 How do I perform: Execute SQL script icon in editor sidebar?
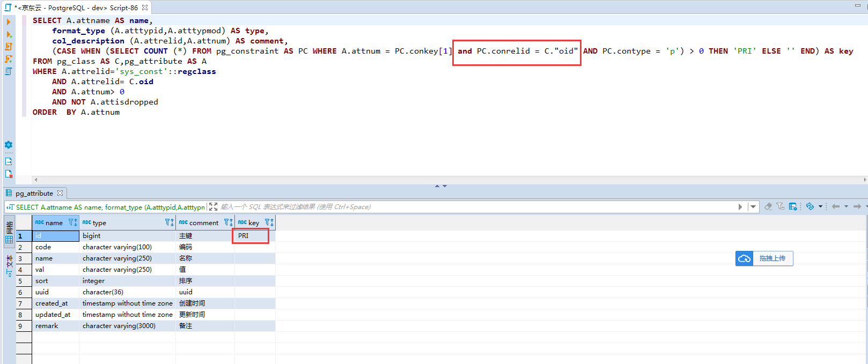point(9,47)
